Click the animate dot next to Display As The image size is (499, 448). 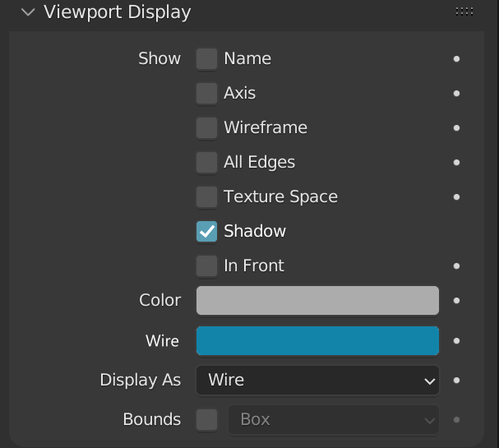click(456, 381)
